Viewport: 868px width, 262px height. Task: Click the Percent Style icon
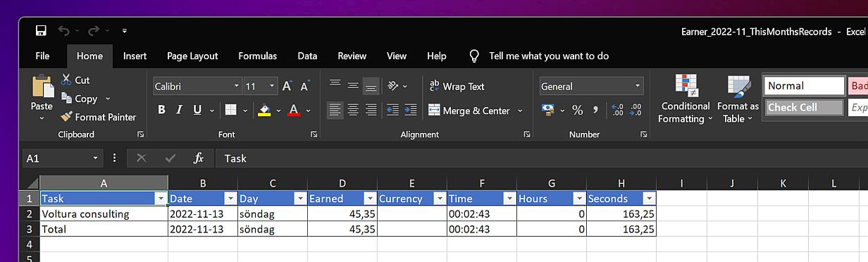click(x=577, y=110)
